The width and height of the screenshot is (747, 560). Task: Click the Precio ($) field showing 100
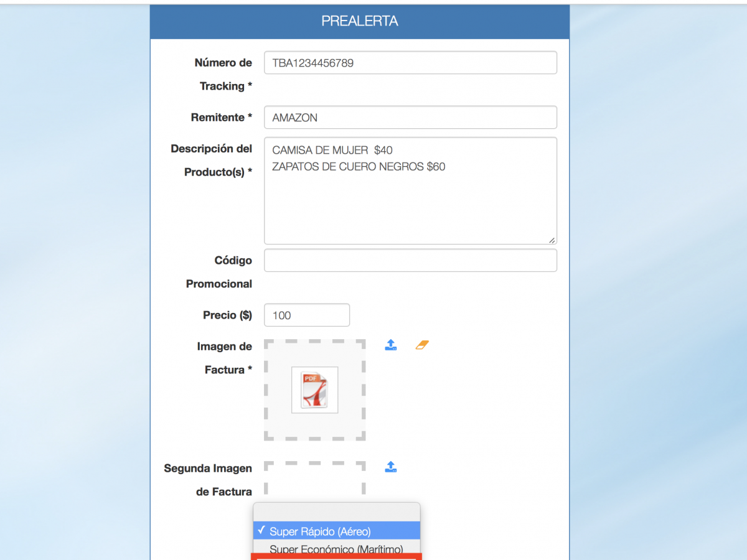point(306,315)
